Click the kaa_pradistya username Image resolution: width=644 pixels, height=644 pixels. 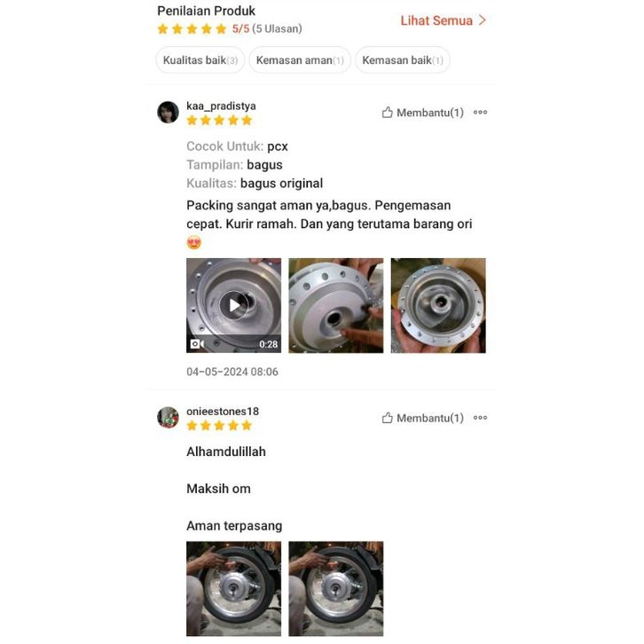coord(221,106)
